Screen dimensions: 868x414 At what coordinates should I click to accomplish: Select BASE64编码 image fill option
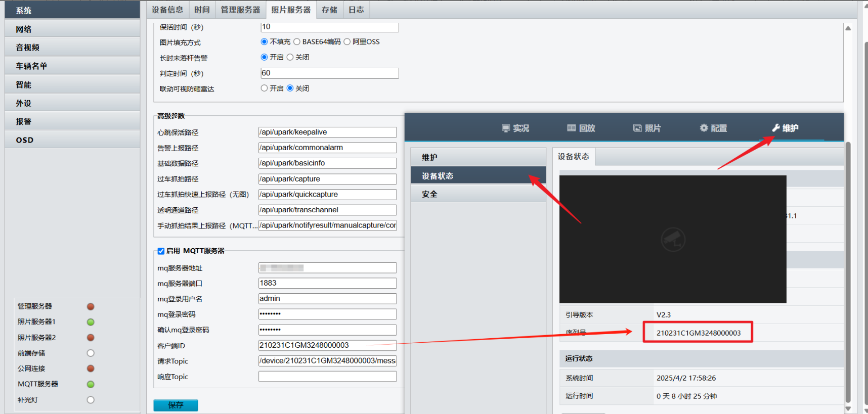pyautogui.click(x=297, y=41)
